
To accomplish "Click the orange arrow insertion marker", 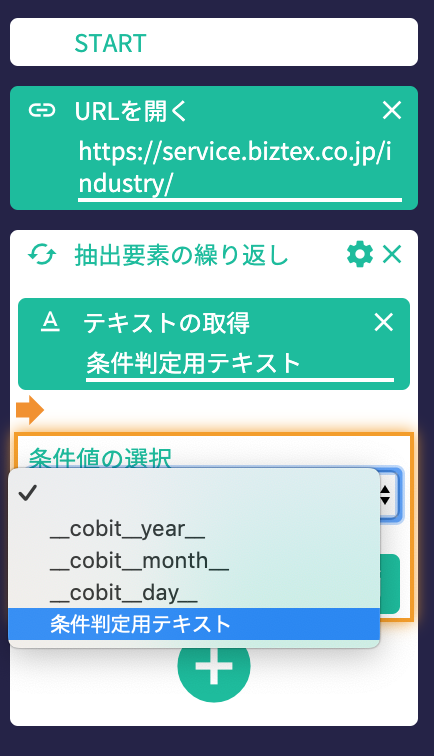I will click(30, 410).
